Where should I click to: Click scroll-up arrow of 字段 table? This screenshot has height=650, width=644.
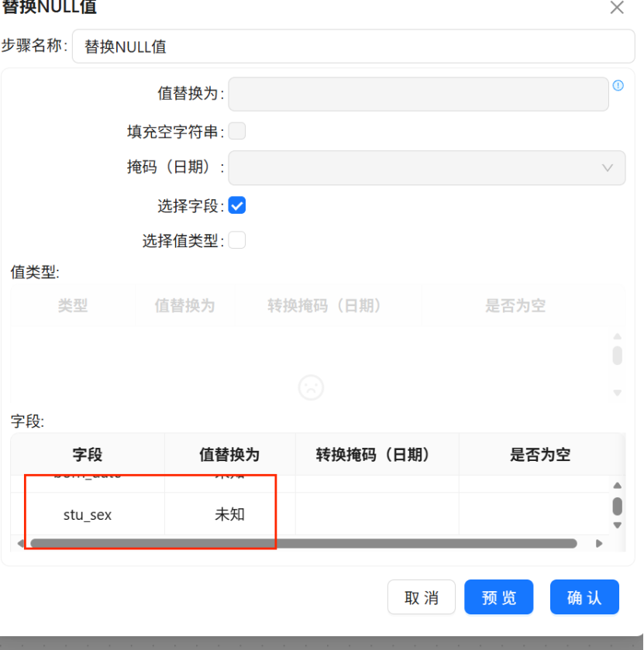(617, 486)
